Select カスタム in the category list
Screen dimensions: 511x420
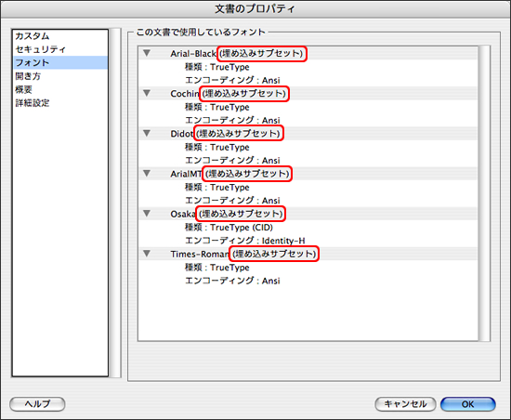[33, 36]
